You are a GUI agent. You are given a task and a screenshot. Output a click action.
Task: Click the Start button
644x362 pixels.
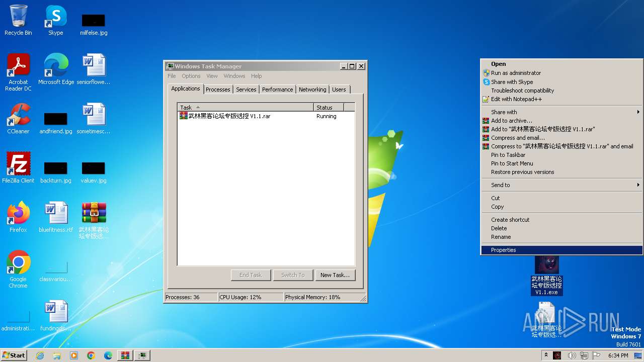pos(14,355)
